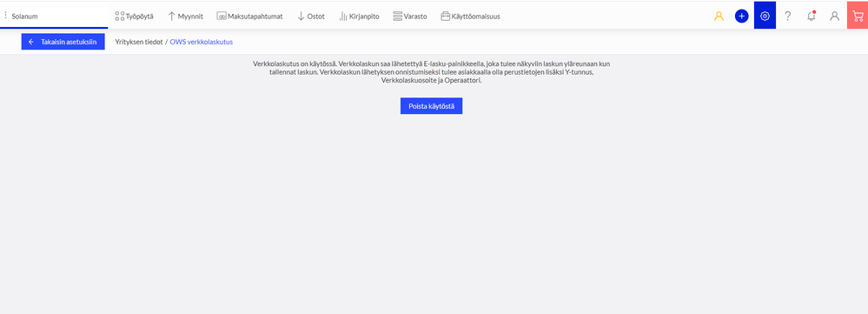The image size is (868, 314).
Task: Click the blue plus create icon
Action: point(742,16)
